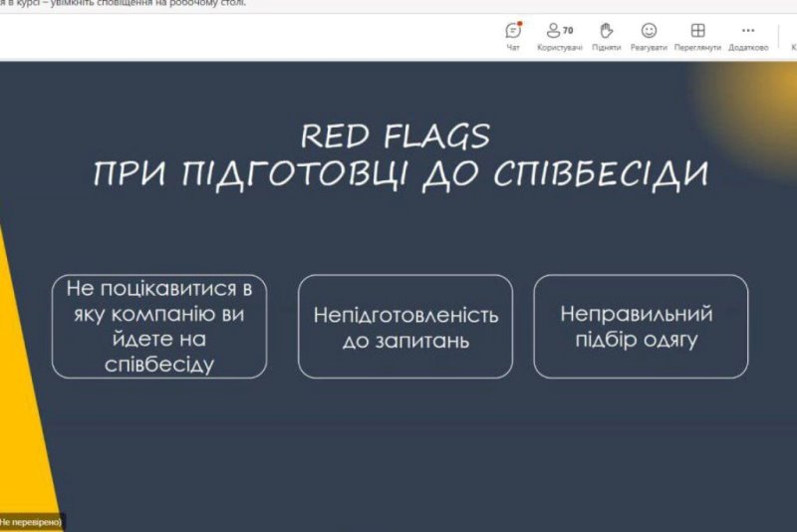
Task: Open the Чат panel
Action: tap(513, 37)
